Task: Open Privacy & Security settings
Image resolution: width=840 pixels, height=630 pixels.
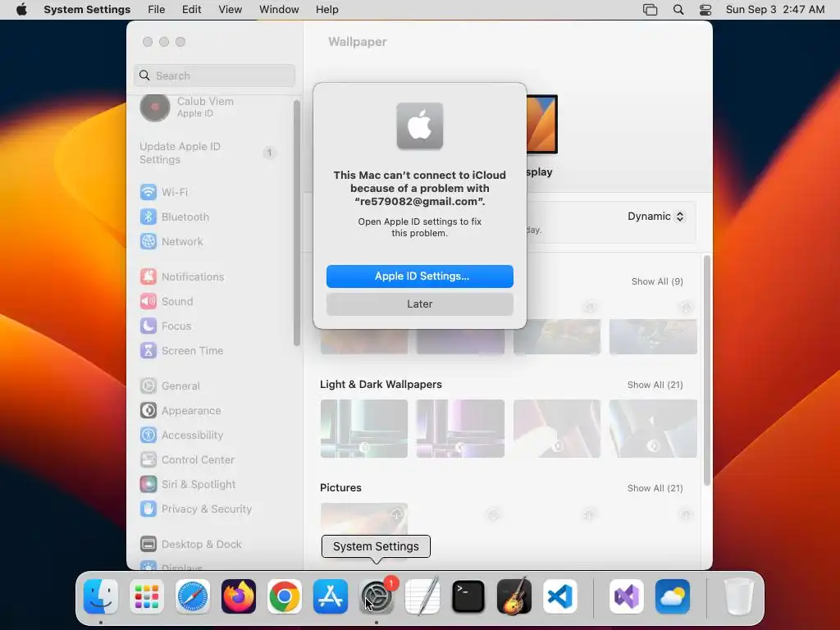Action: point(196,509)
